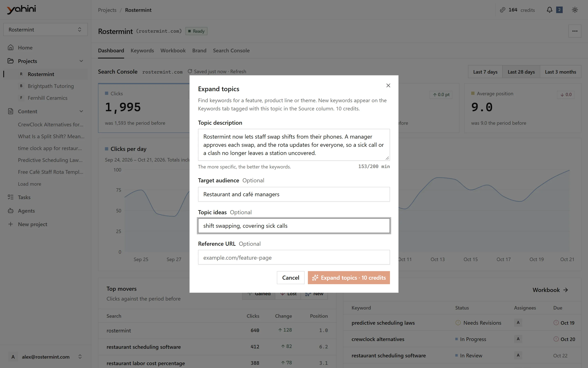The height and width of the screenshot is (368, 588).
Task: Open the Brand tab
Action: point(199,50)
